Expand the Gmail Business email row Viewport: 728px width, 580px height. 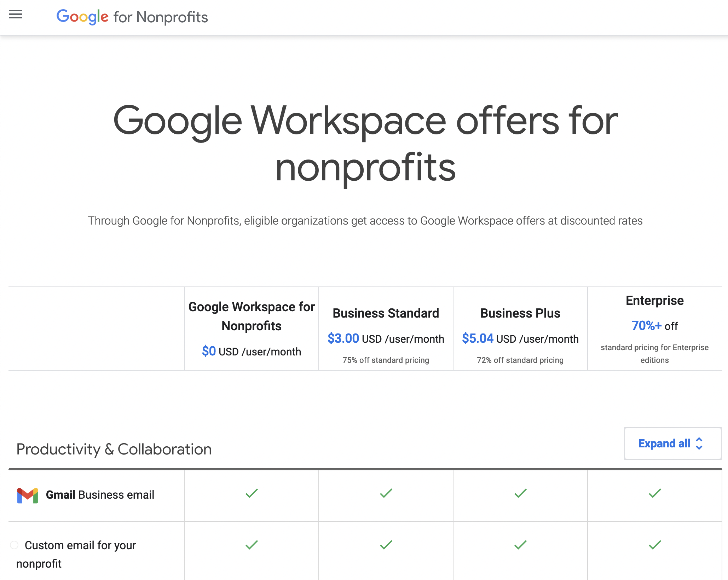(100, 495)
